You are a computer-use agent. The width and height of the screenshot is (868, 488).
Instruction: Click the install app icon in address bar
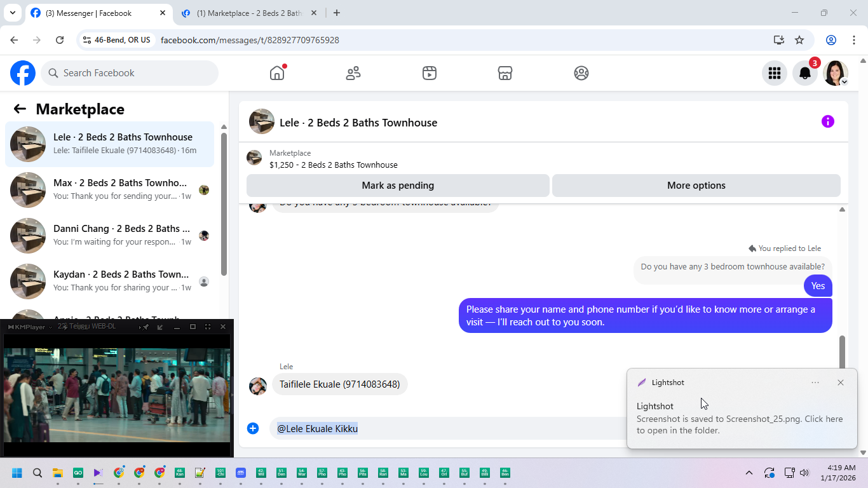779,40
